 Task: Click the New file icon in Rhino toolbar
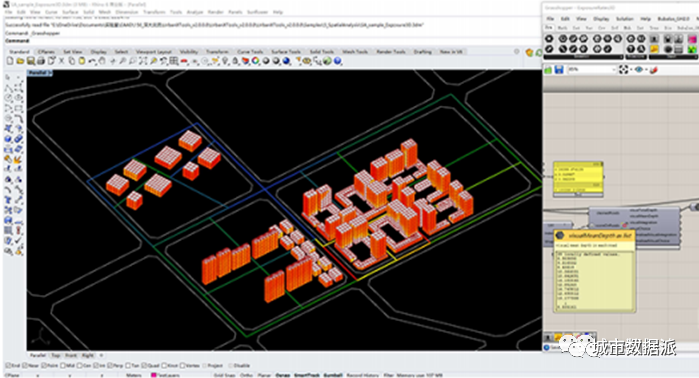click(x=10, y=61)
